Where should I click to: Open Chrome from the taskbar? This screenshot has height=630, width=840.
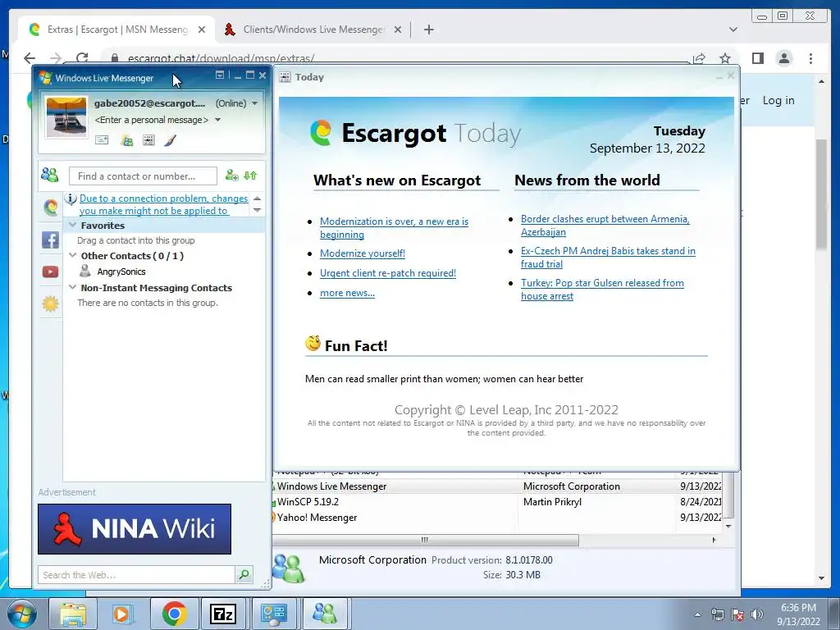[x=174, y=614]
